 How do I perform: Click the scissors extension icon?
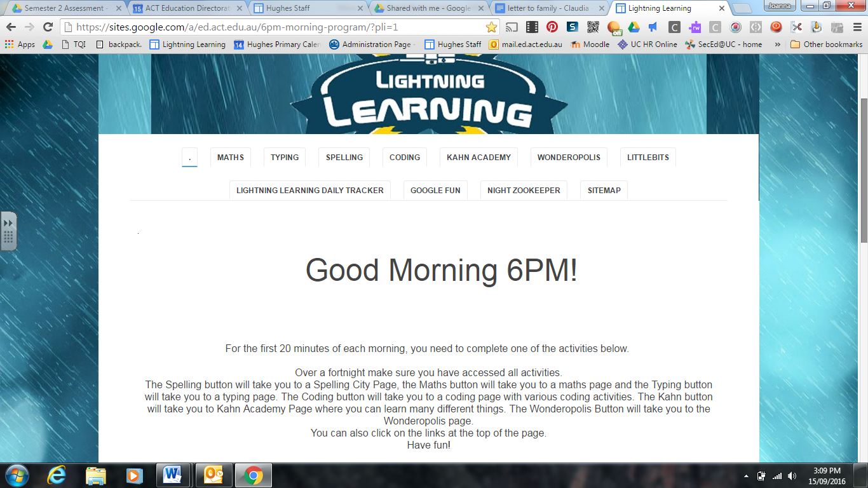[796, 27]
